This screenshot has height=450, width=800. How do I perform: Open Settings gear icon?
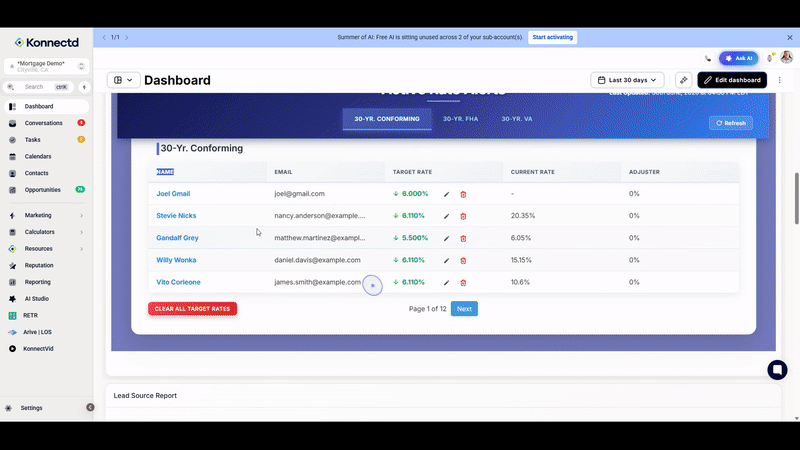coord(9,408)
